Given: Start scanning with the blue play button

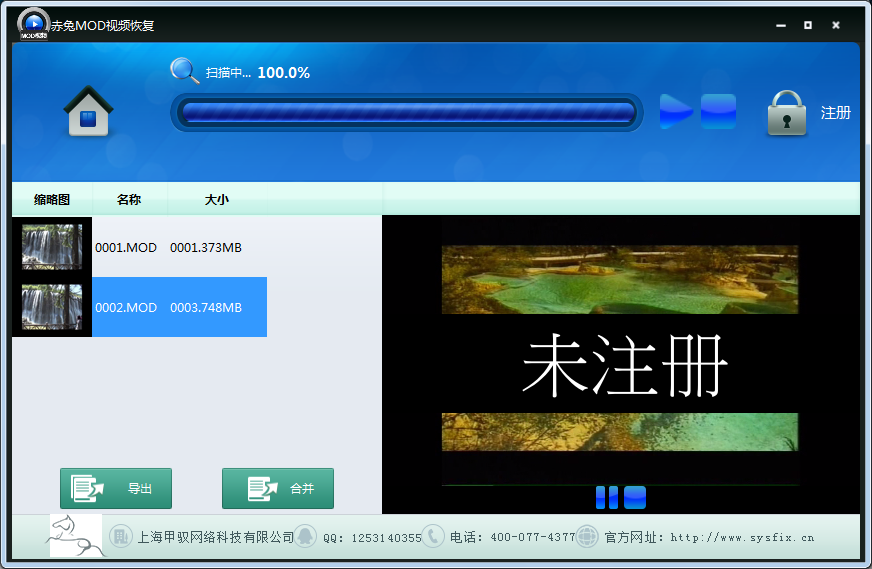Looking at the screenshot, I should pyautogui.click(x=676, y=112).
